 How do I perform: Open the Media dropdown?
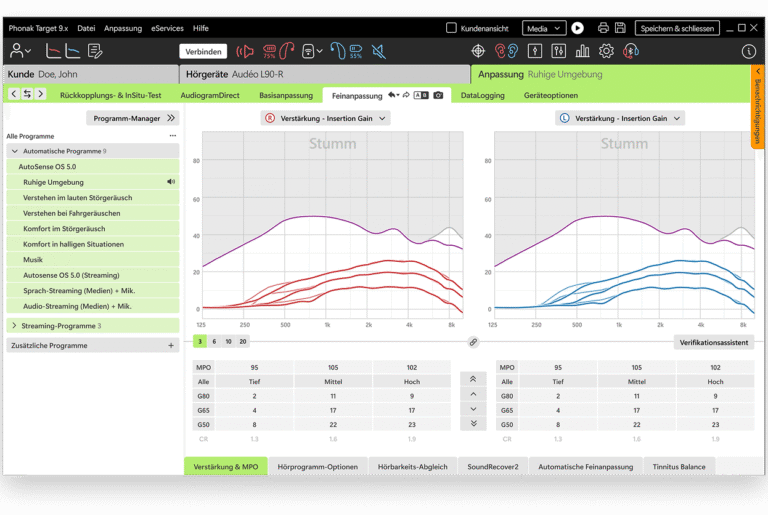tap(543, 28)
